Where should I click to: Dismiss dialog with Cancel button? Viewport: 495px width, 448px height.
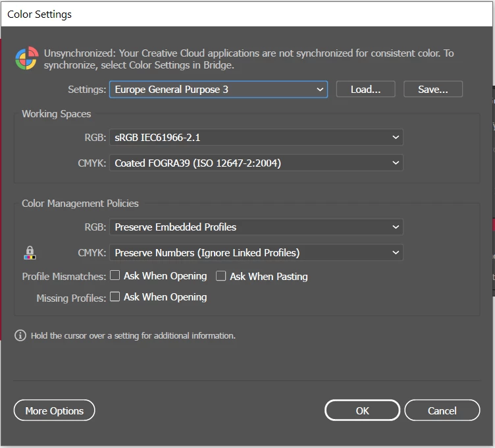pyautogui.click(x=442, y=410)
